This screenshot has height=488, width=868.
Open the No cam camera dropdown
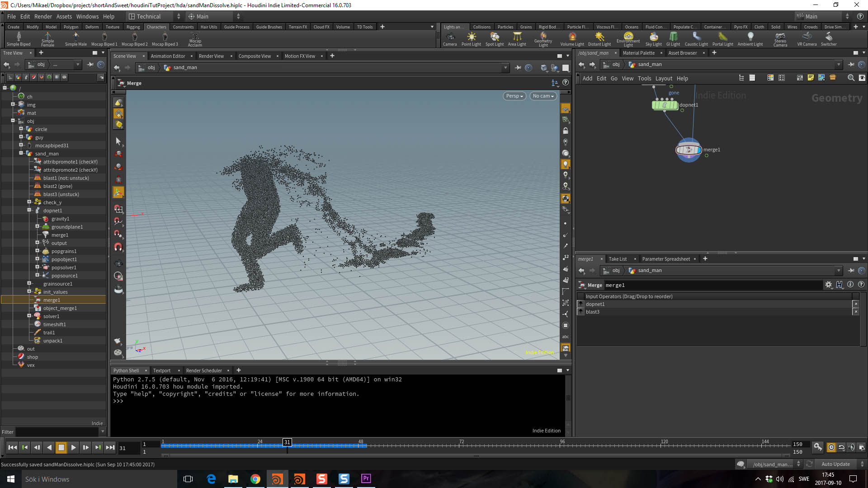(543, 96)
